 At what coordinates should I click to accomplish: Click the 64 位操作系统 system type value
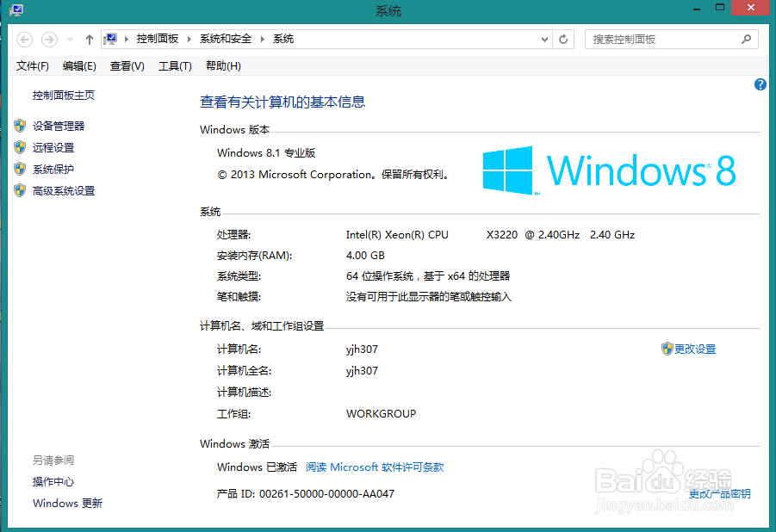pos(428,276)
